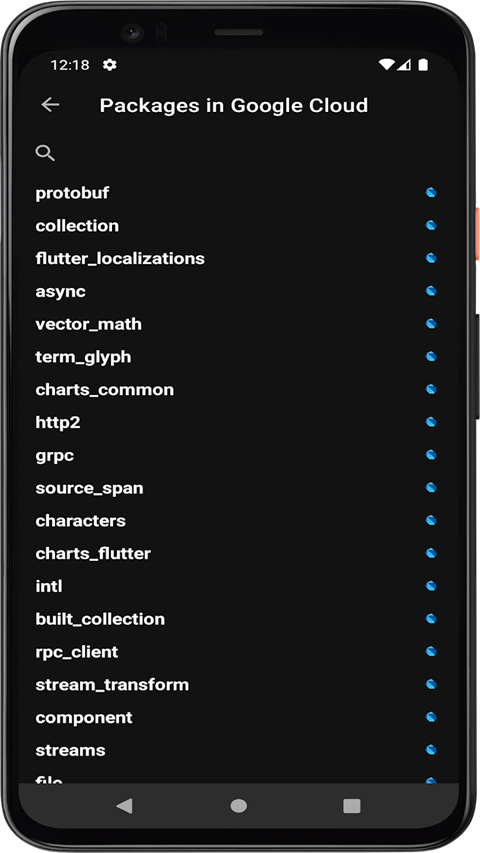Open the settings gear in status bar
The height and width of the screenshot is (853, 480).
(109, 65)
